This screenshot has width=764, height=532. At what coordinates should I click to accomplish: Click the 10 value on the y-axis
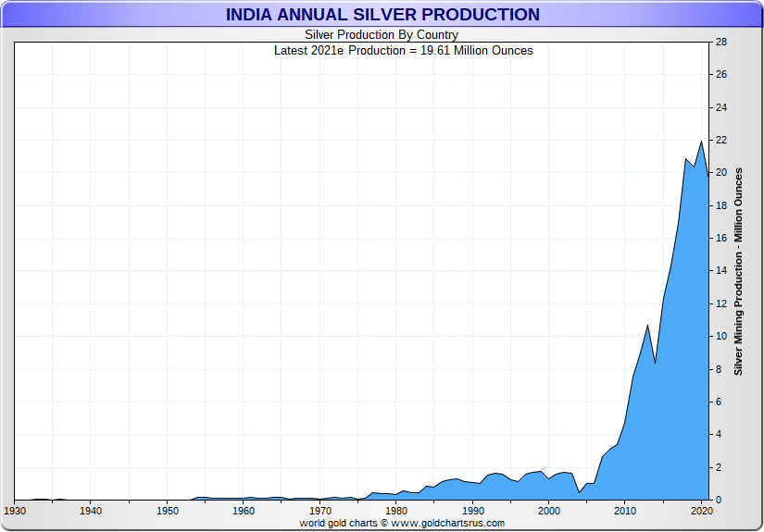721,337
